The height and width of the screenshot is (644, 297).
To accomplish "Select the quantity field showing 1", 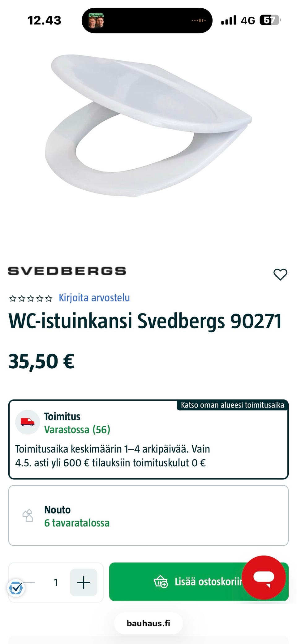I will coord(56,582).
